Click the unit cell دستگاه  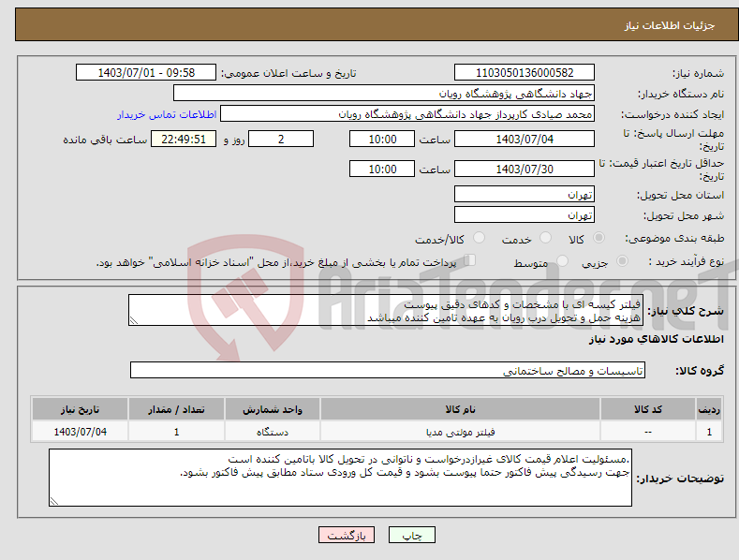[x=273, y=432]
